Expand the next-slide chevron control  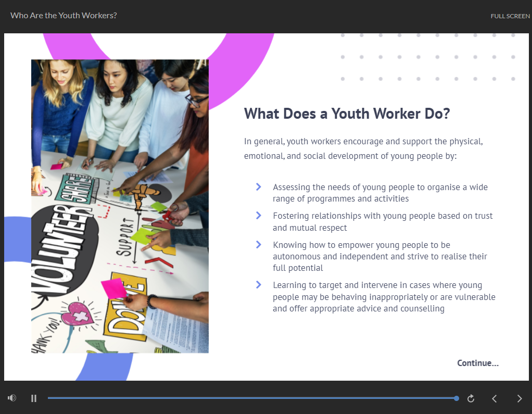519,398
